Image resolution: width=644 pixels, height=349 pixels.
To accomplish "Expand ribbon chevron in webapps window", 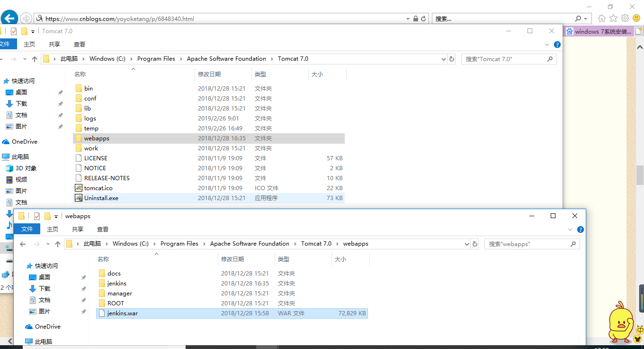I will point(571,230).
